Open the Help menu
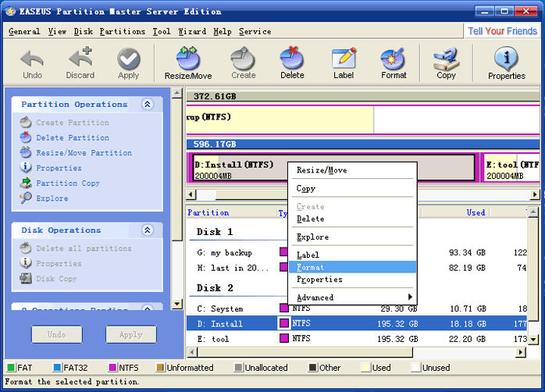545x392 pixels. pos(223,31)
